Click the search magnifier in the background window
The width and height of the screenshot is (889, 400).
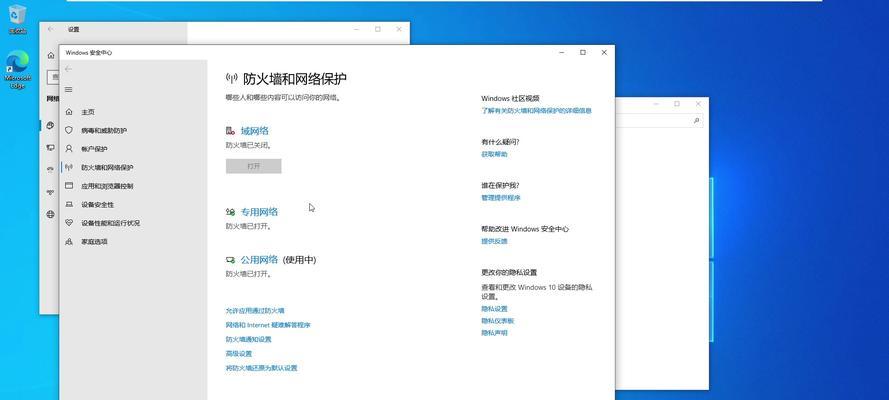pyautogui.click(x=697, y=121)
